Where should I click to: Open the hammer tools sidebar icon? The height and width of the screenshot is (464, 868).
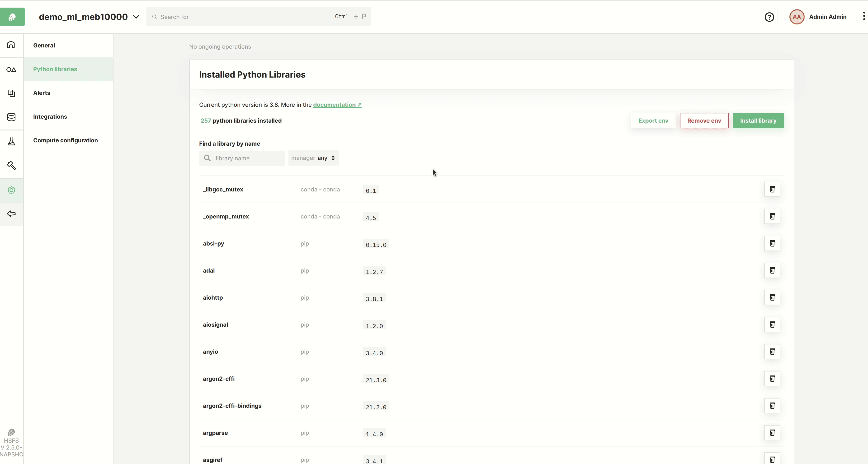coord(11,166)
